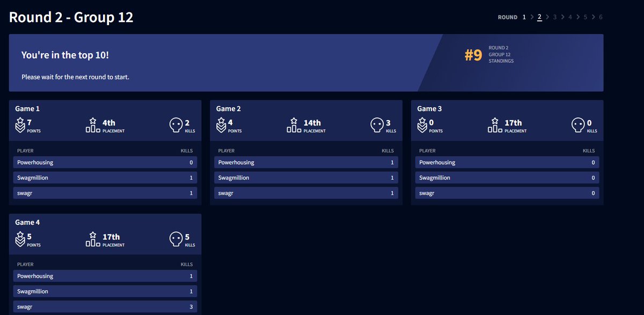The image size is (644, 315).
Task: Select Swagmillion row in Game 4
Action: point(105,291)
